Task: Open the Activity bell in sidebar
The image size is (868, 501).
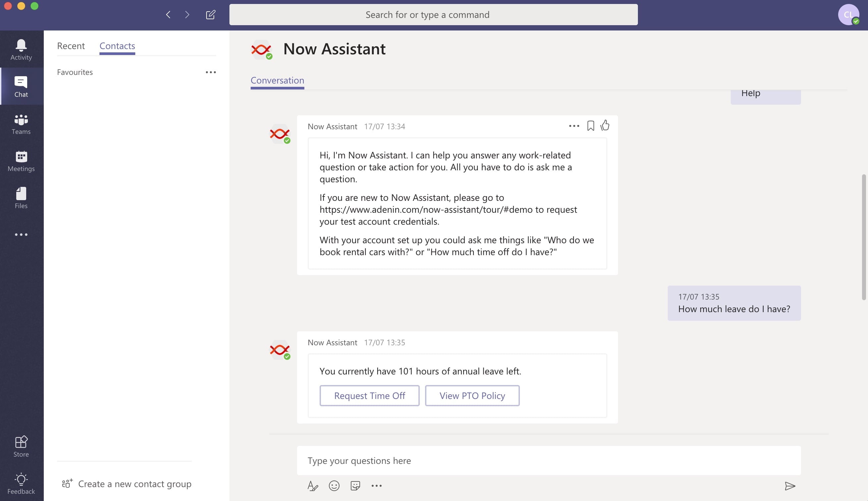Action: [x=21, y=50]
